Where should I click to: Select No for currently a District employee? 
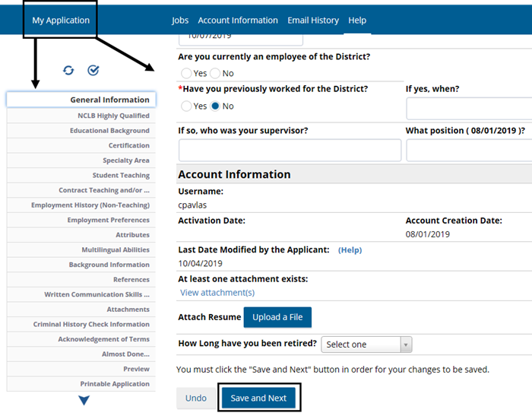coord(215,74)
